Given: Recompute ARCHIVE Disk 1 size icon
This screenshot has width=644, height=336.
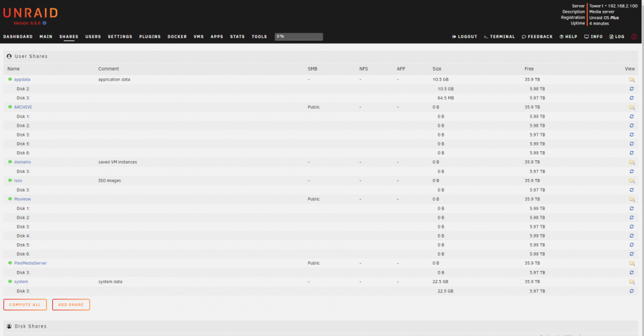Looking at the screenshot, I should coord(632,117).
